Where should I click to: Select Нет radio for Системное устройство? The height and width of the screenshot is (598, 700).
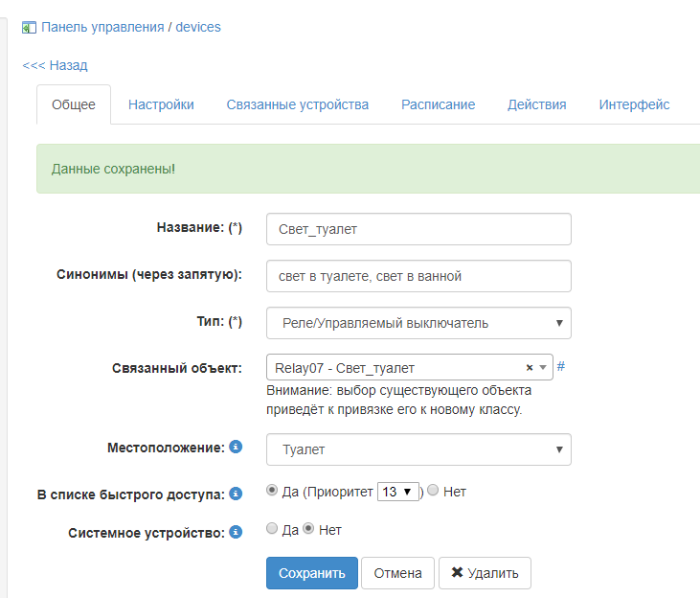click(308, 528)
